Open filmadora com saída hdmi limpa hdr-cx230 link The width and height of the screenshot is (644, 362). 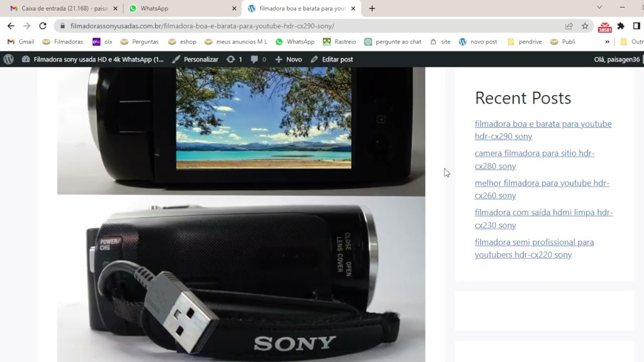pos(543,219)
